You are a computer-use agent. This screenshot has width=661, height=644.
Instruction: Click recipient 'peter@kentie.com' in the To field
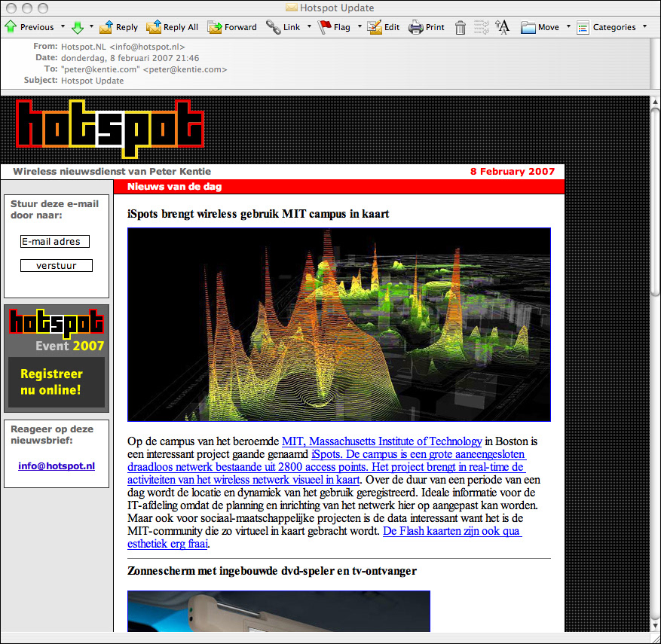144,69
